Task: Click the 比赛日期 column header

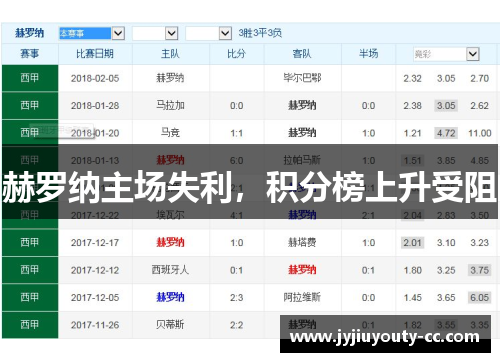Action: pyautogui.click(x=95, y=54)
